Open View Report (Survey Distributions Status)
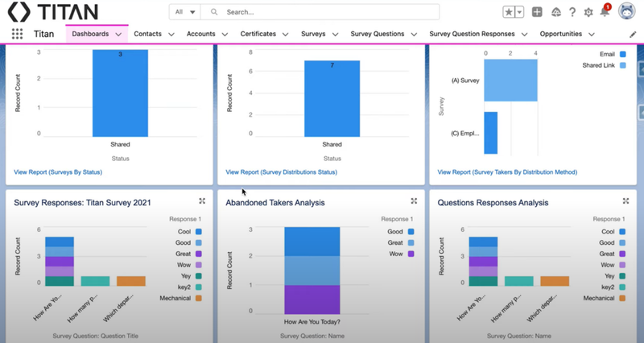 click(281, 172)
